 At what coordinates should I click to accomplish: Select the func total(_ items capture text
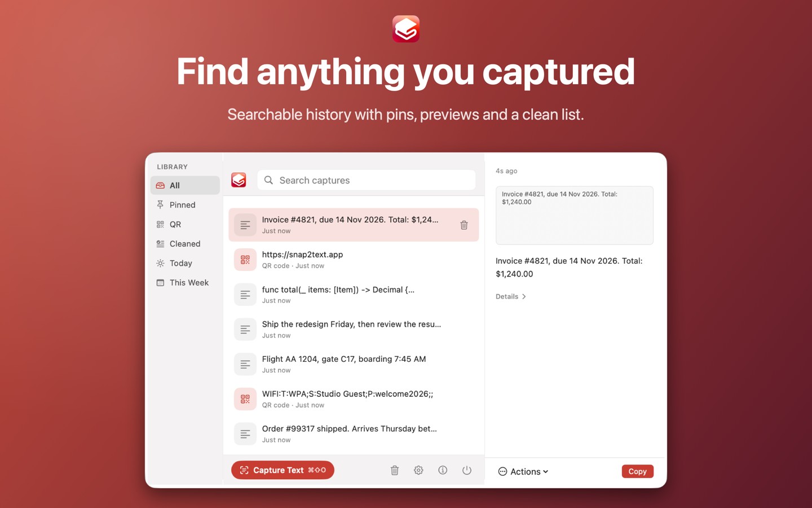click(x=338, y=290)
